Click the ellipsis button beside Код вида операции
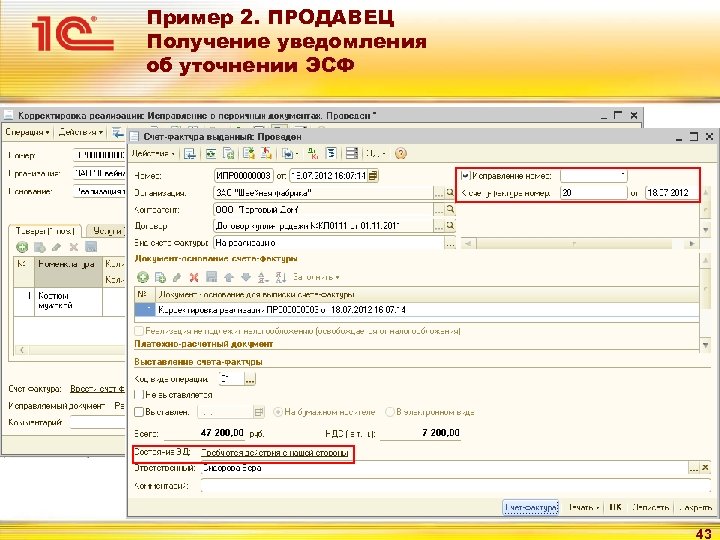Screen dimensions: 720x540 click(x=249, y=379)
